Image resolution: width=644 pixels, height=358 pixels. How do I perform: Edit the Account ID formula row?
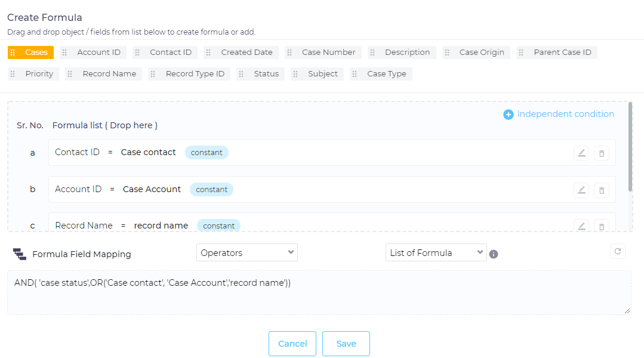coord(581,190)
